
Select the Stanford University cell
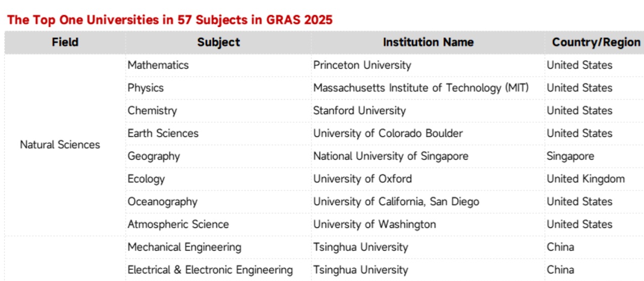pyautogui.click(x=359, y=111)
